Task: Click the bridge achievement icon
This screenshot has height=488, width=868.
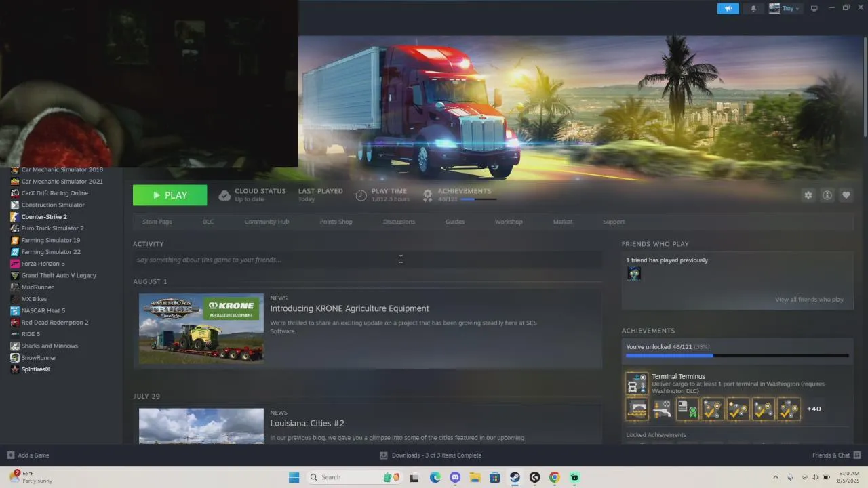Action: (637, 409)
